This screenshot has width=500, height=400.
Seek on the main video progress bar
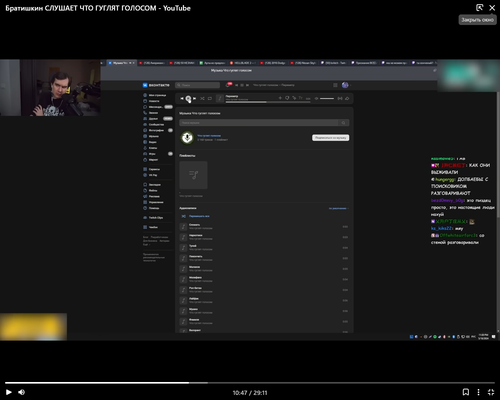pos(250,383)
